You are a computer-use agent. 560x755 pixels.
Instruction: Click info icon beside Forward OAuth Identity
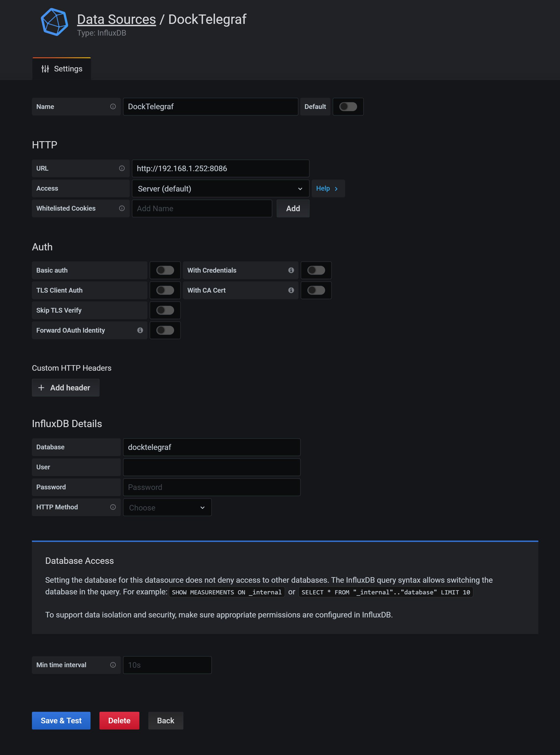[x=140, y=330]
